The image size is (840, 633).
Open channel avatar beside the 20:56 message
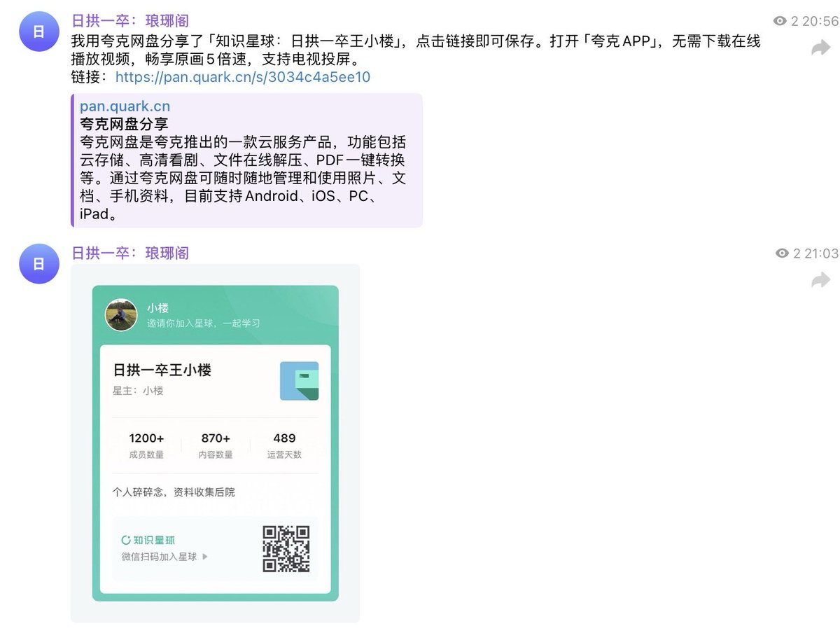(39, 32)
